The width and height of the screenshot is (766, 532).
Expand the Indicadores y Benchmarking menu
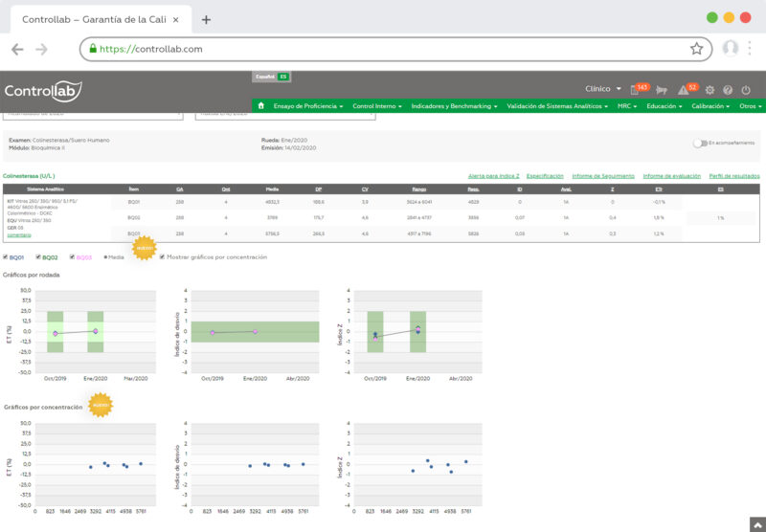454,106
